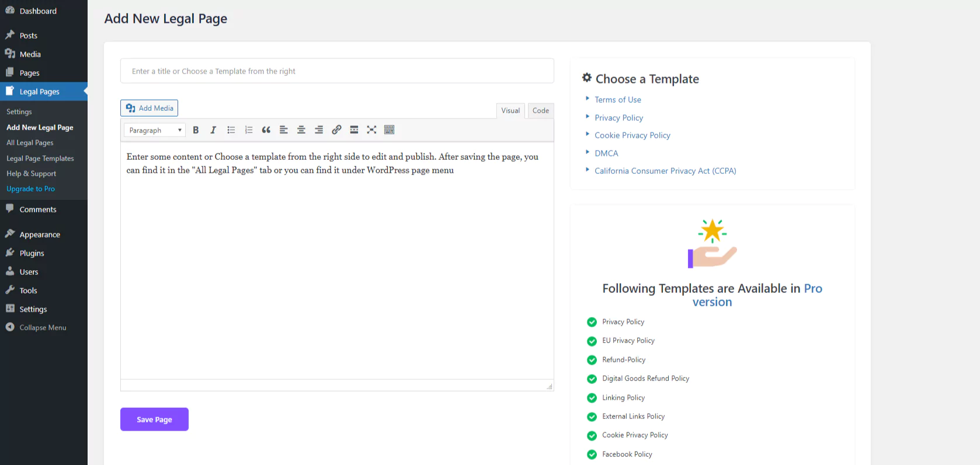Open Legal Pages Settings submenu
The image size is (980, 465).
(x=19, y=111)
